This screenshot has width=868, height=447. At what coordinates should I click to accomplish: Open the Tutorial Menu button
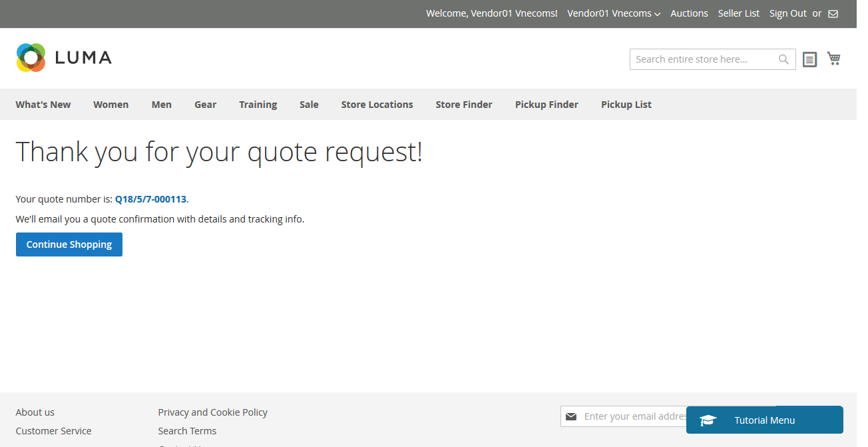coord(764,420)
